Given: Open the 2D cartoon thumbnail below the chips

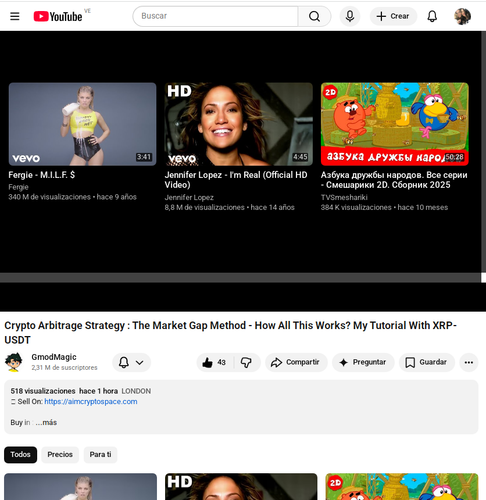Looking at the screenshot, I should pyautogui.click(x=402, y=487).
